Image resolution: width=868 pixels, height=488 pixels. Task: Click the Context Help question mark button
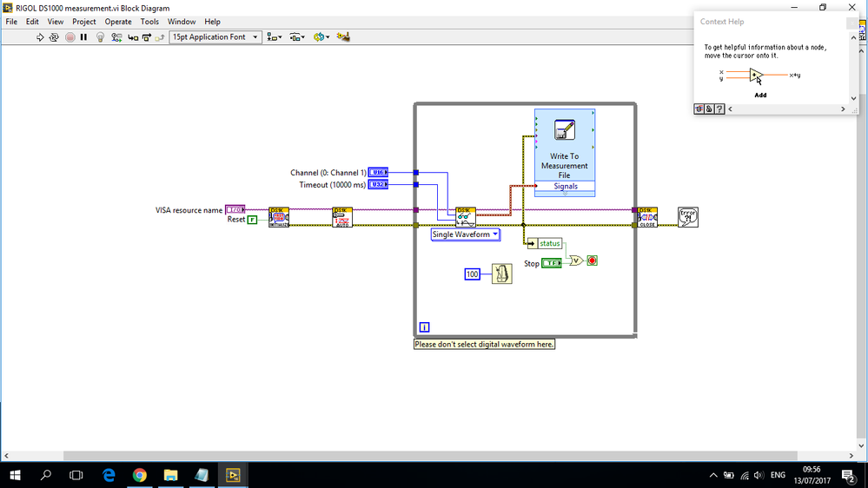click(719, 109)
